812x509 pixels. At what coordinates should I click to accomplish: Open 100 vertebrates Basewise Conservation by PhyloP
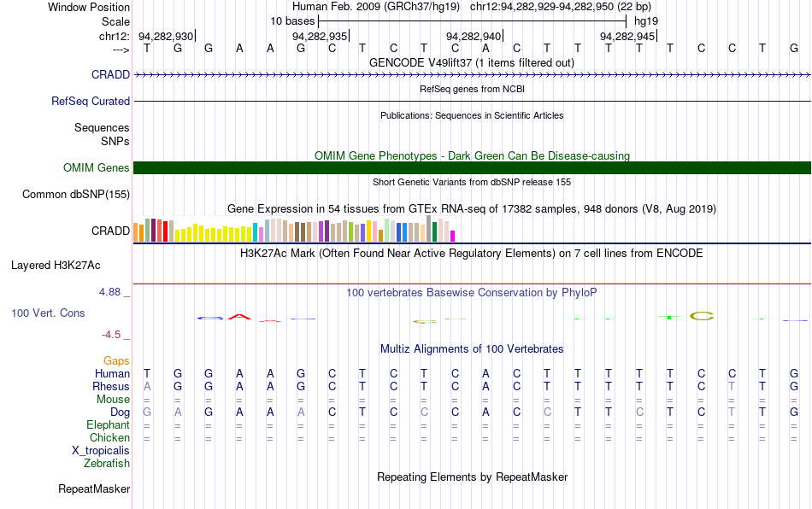(471, 292)
